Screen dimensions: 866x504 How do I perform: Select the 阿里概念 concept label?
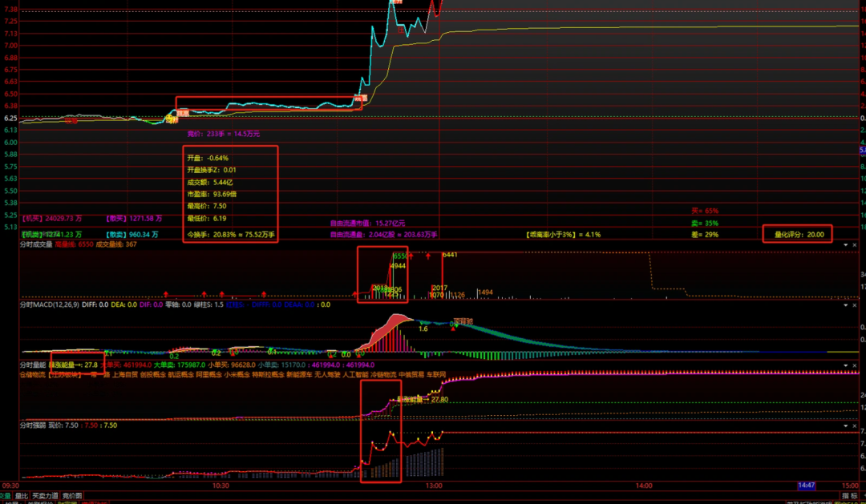click(208, 375)
